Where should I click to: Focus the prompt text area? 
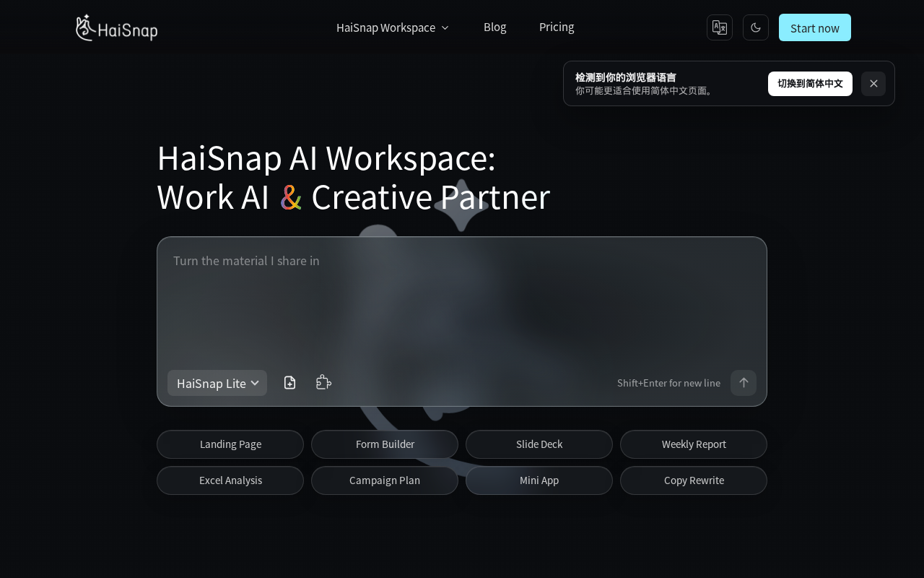tap(462, 303)
